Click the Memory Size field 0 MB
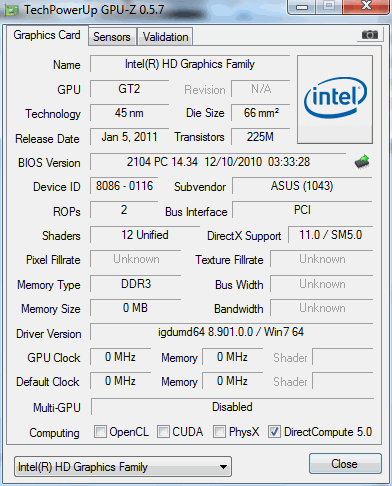The image size is (392, 486). tap(136, 308)
